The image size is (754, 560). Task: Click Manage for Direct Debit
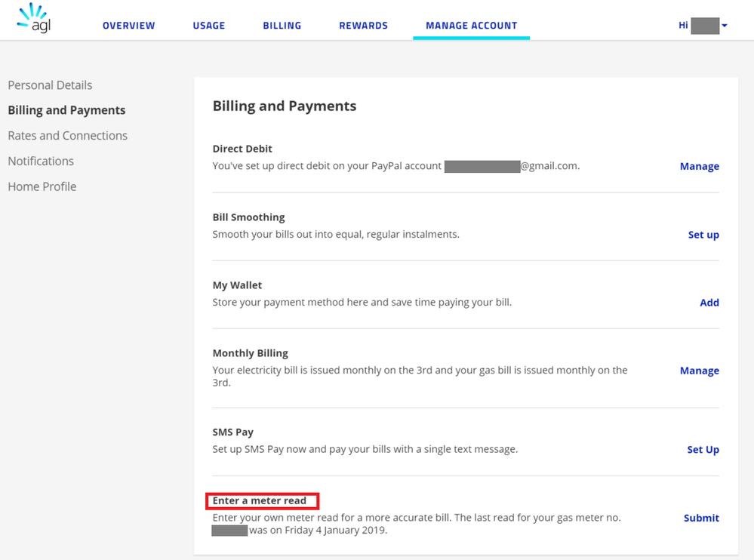coord(699,166)
